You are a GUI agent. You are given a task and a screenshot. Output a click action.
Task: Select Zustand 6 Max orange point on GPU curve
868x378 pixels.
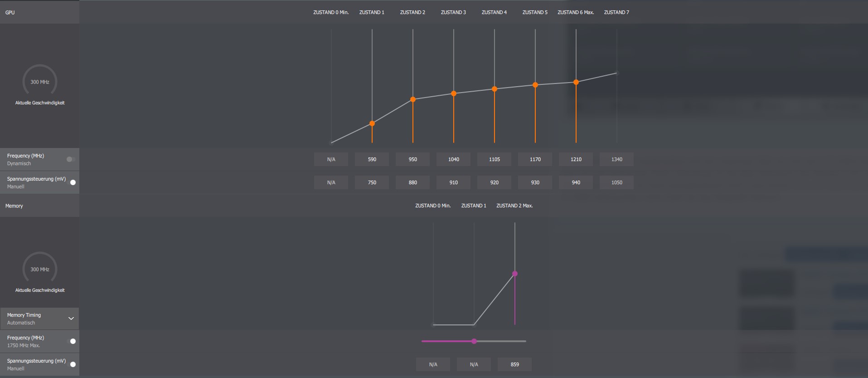pyautogui.click(x=576, y=82)
